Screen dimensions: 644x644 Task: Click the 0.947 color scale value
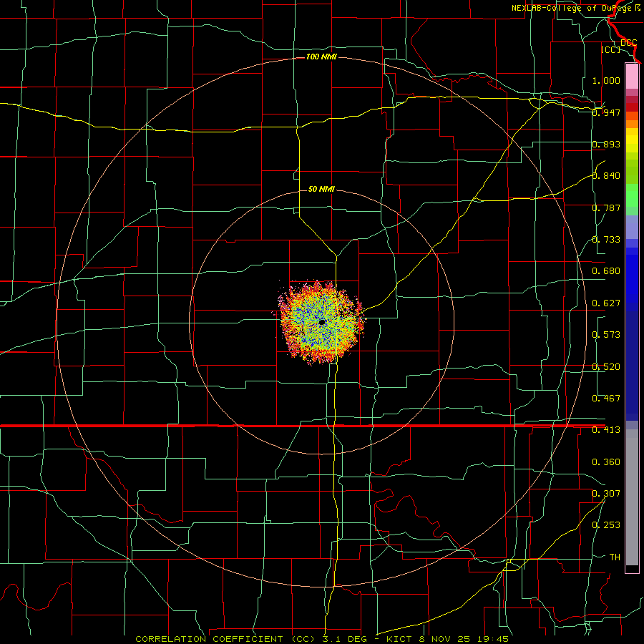pos(606,112)
